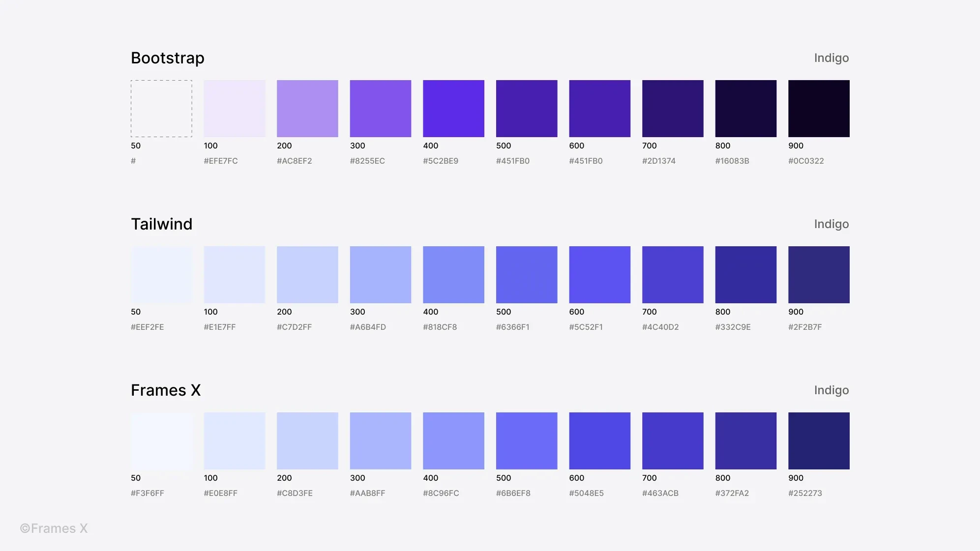Click the hex code text #16083B
Viewport: 980px width, 551px height.
(732, 161)
